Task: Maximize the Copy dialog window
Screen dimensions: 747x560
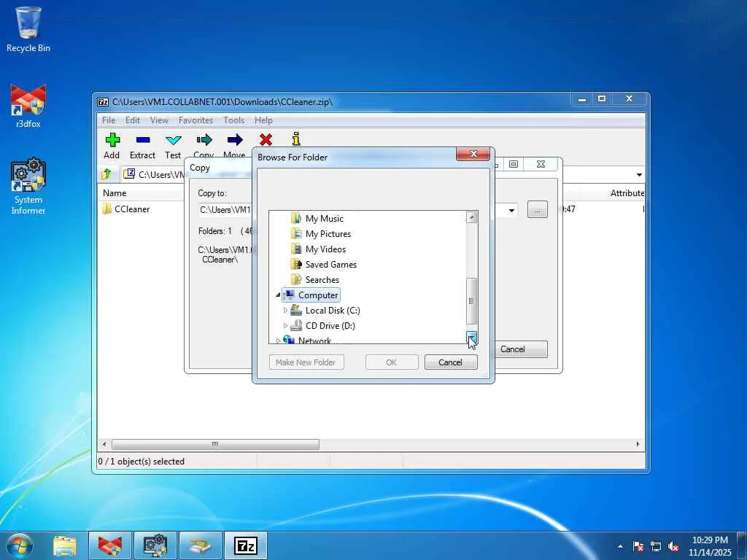Action: (514, 164)
